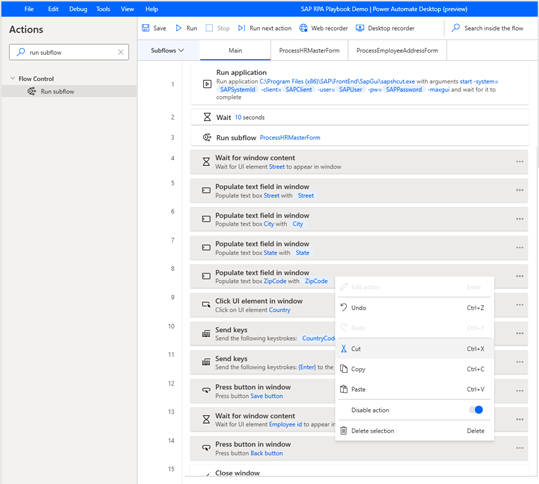This screenshot has width=539, height=484.
Task: Click the Run application step icon
Action: coord(207,84)
